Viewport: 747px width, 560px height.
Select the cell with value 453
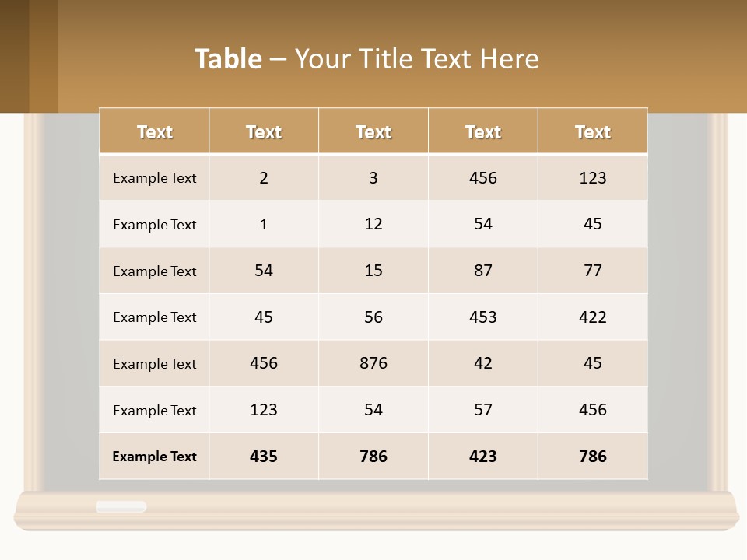click(482, 317)
